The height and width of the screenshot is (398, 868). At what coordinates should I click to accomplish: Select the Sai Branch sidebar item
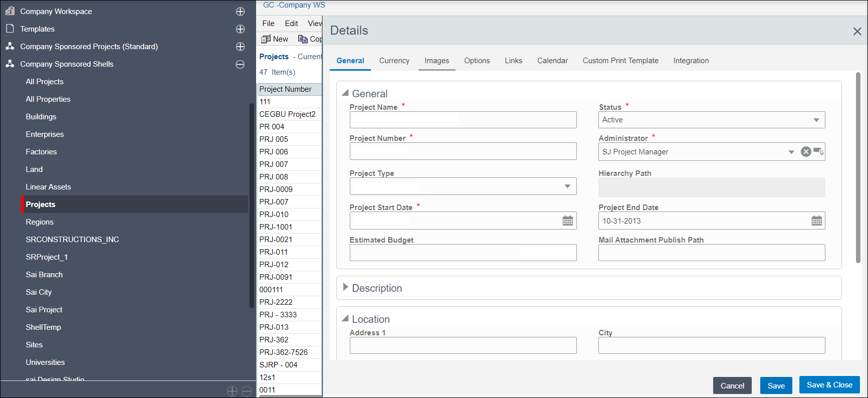[44, 275]
